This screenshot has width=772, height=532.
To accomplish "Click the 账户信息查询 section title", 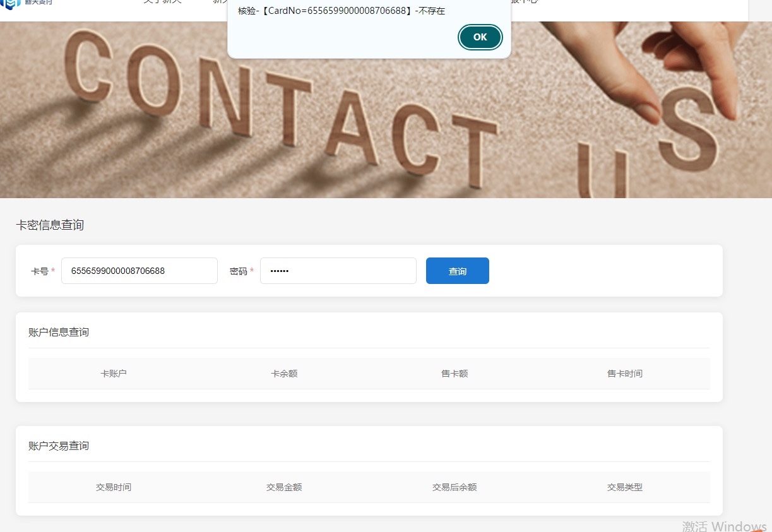I will click(x=59, y=332).
